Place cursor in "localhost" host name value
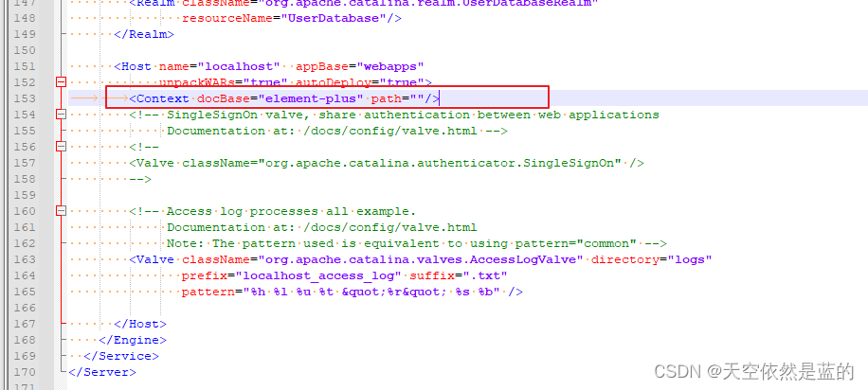The height and width of the screenshot is (390, 868). tap(239, 66)
